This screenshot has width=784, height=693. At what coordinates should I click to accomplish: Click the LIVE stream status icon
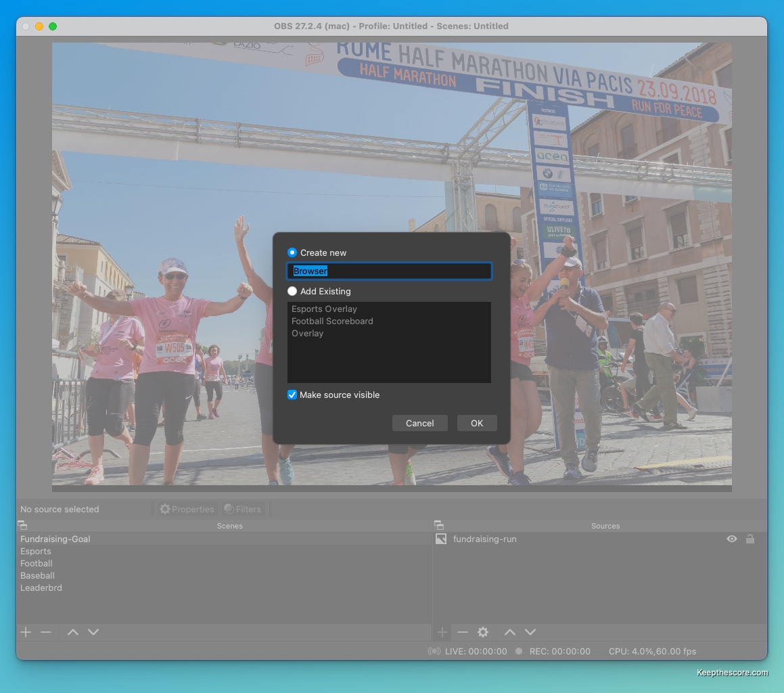pos(434,651)
